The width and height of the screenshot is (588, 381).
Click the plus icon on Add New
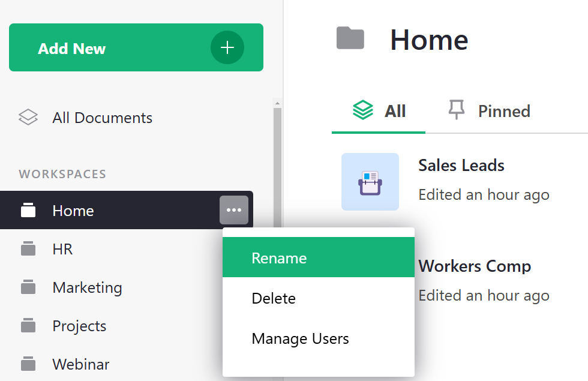point(227,47)
